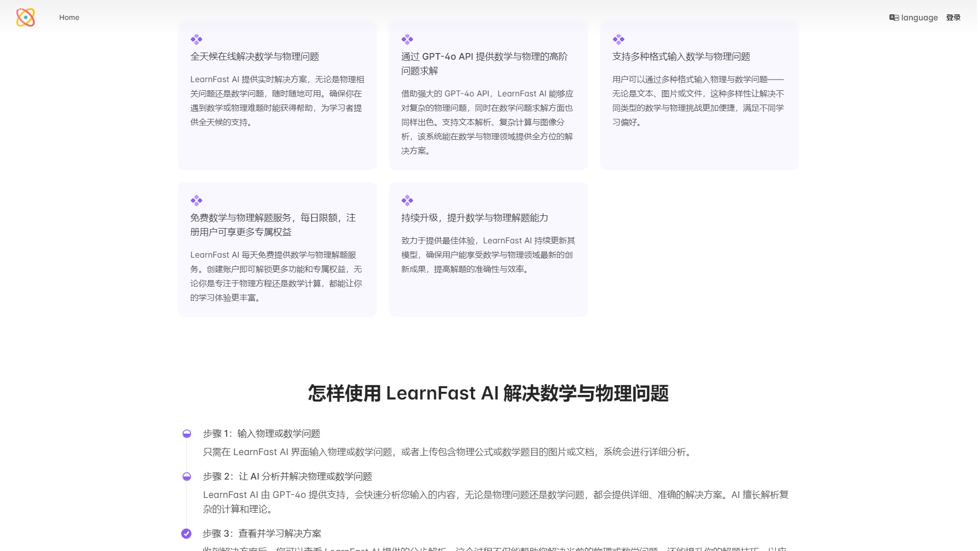980x551 pixels.
Task: Open the GPT-4o API feature card
Action: click(488, 96)
